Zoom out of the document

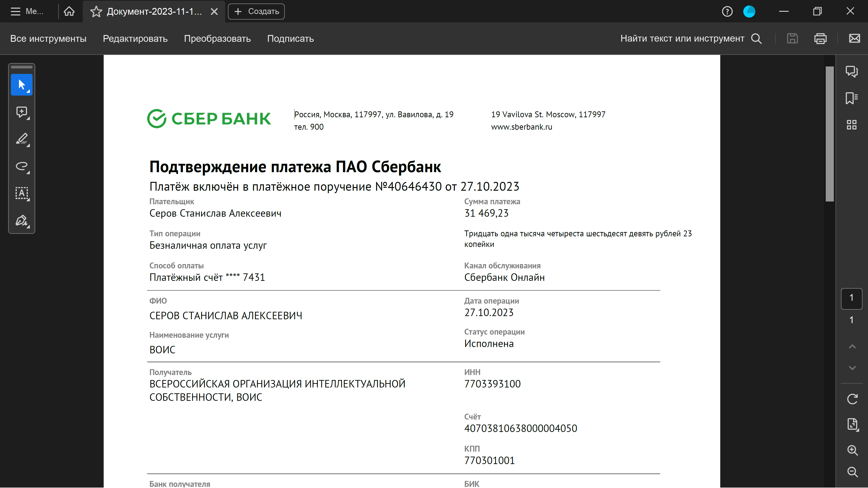coord(852,472)
